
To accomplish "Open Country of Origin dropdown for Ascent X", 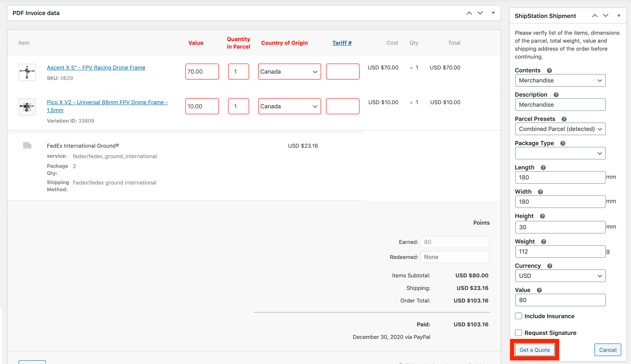I will tap(289, 72).
